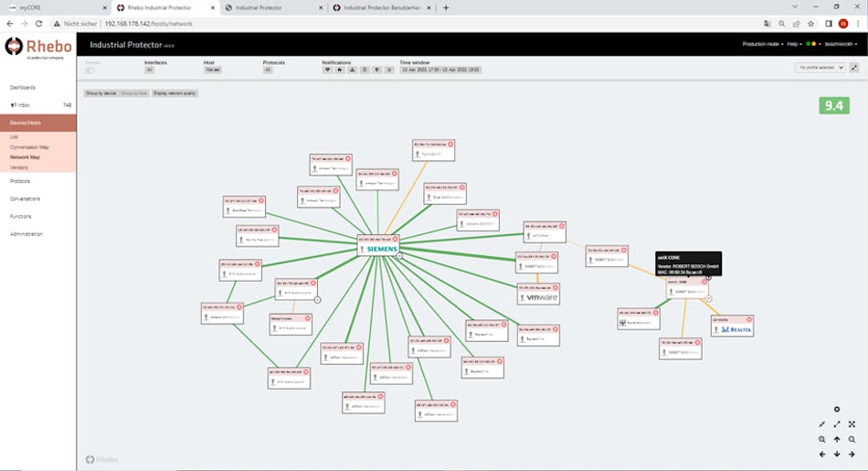The width and height of the screenshot is (868, 471).
Task: Open the green-orange status indicator dropdown
Action: click(x=813, y=44)
